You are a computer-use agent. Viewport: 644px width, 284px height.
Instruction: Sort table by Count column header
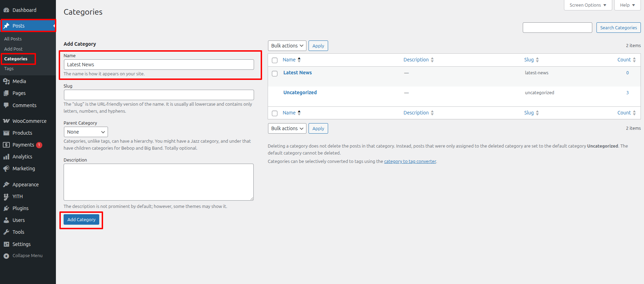point(624,60)
